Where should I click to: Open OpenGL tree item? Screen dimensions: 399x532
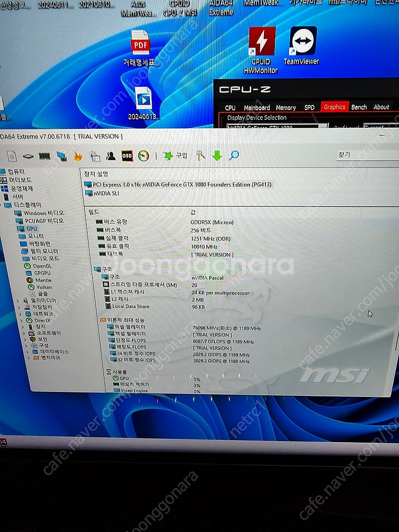pos(38,266)
